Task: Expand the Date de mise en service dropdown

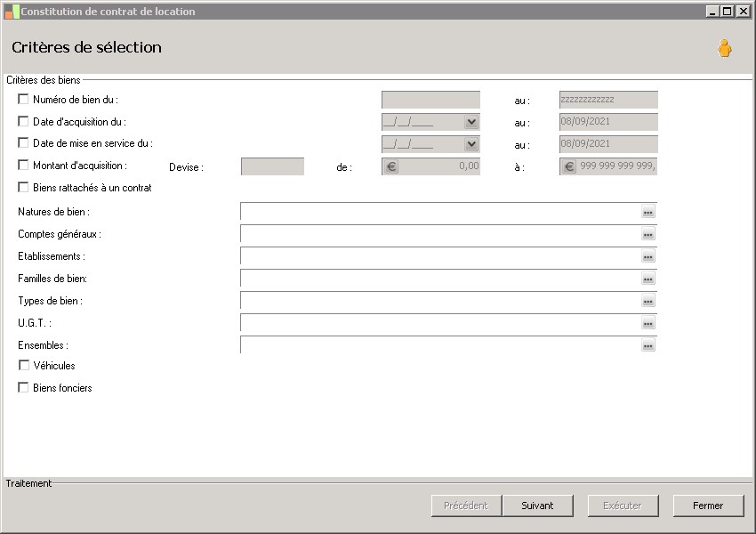Action: pyautogui.click(x=471, y=144)
